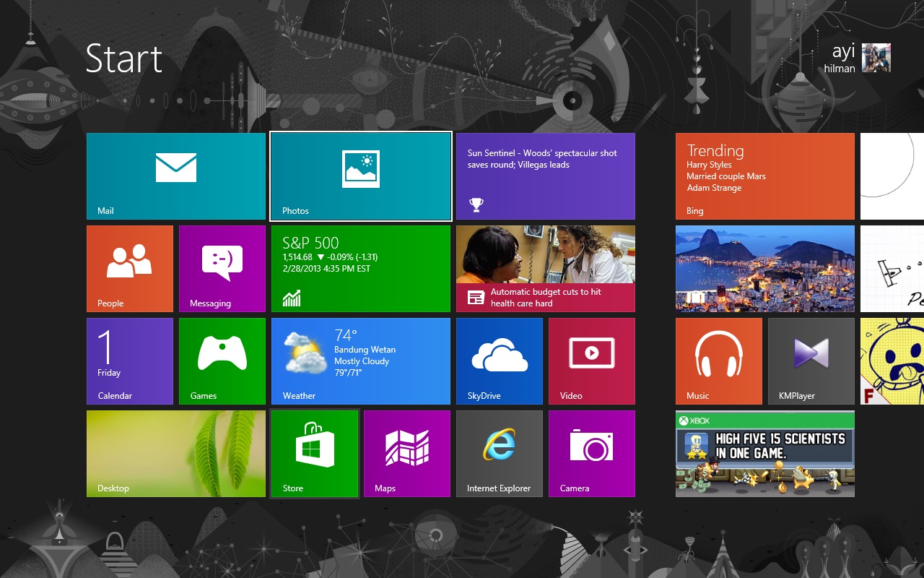924x578 pixels.
Task: Open the Mail tile
Action: tap(176, 176)
